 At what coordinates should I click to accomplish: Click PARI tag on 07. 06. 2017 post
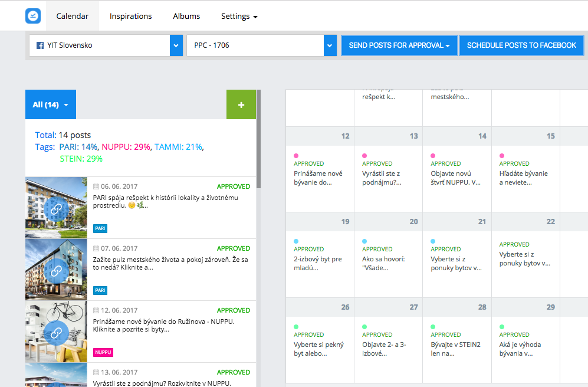point(100,290)
